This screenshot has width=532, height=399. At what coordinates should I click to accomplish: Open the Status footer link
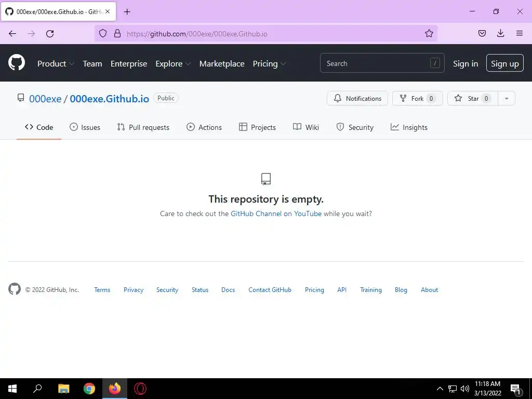(x=200, y=290)
